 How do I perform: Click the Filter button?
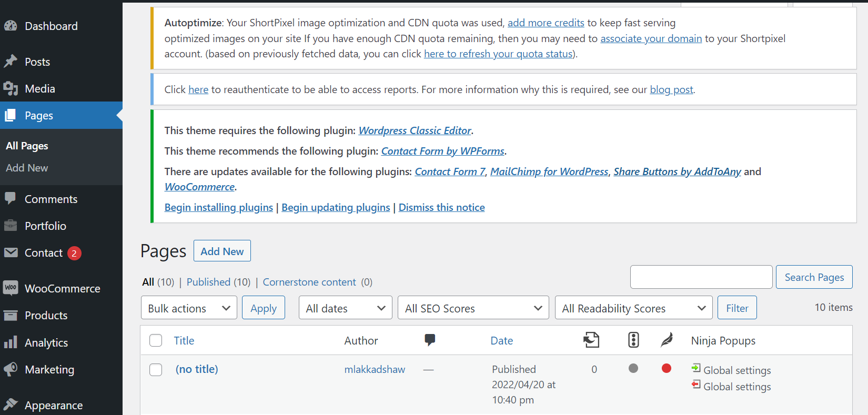(737, 308)
